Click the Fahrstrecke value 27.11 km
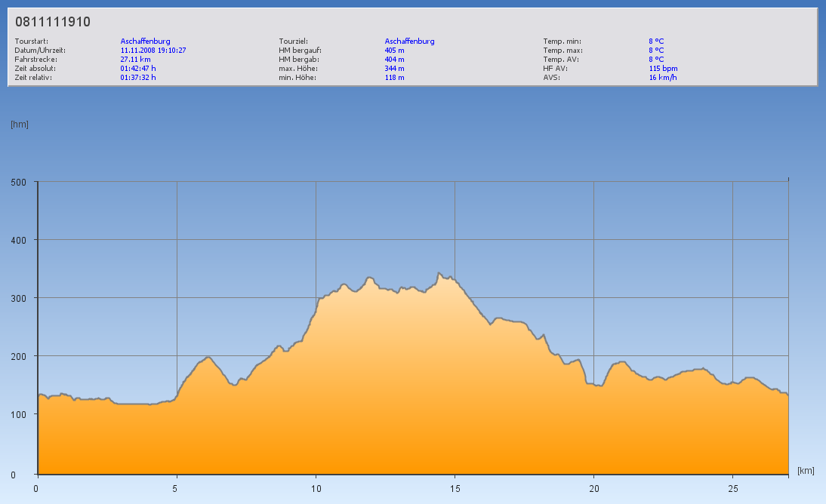The image size is (826, 504). 135,60
